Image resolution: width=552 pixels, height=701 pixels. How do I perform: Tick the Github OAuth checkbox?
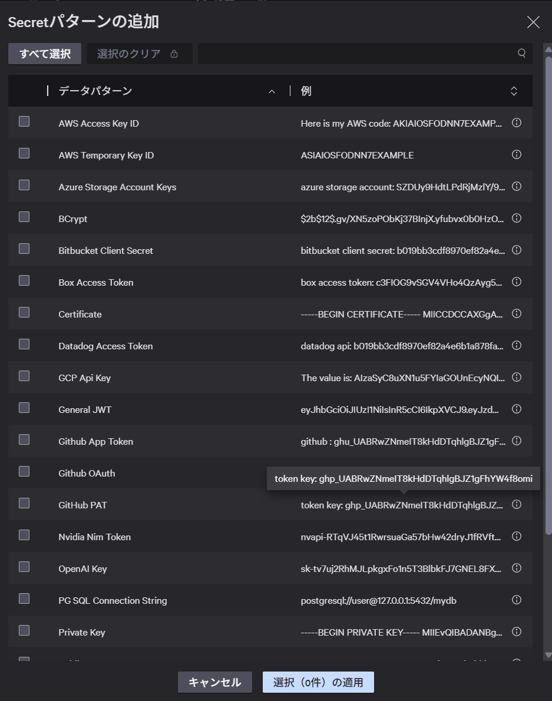tap(24, 471)
